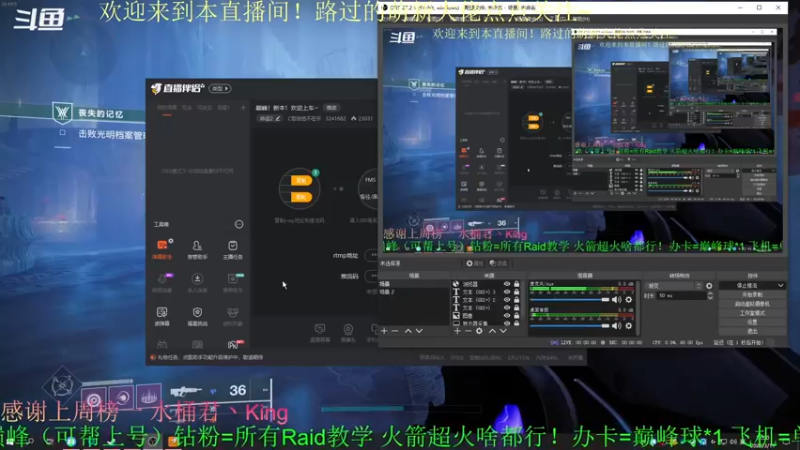Click 启动虚拟摄像机 button
The width and height of the screenshot is (800, 450).
752,304
